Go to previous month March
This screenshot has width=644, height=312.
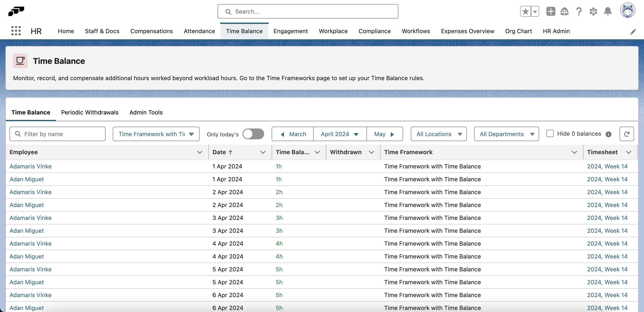293,134
